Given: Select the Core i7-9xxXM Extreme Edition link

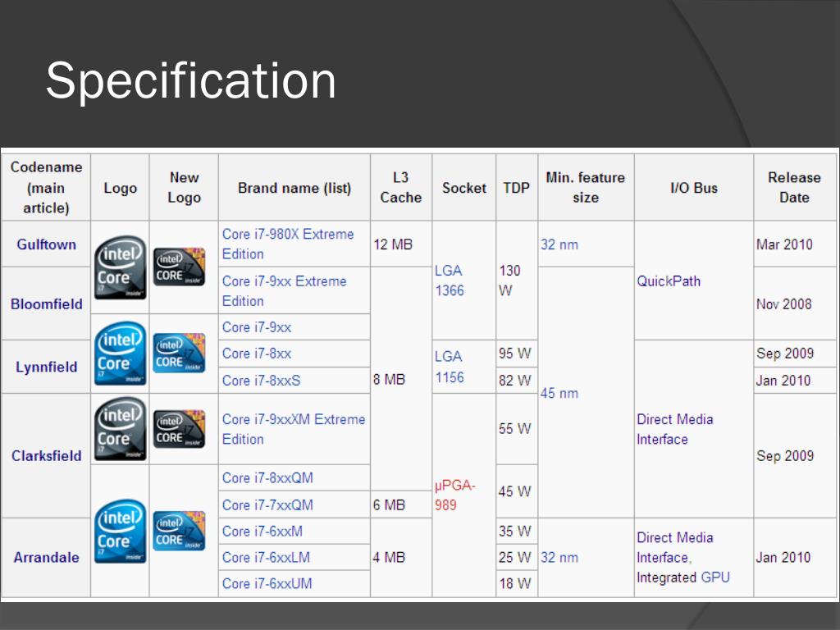Looking at the screenshot, I should click(294, 428).
